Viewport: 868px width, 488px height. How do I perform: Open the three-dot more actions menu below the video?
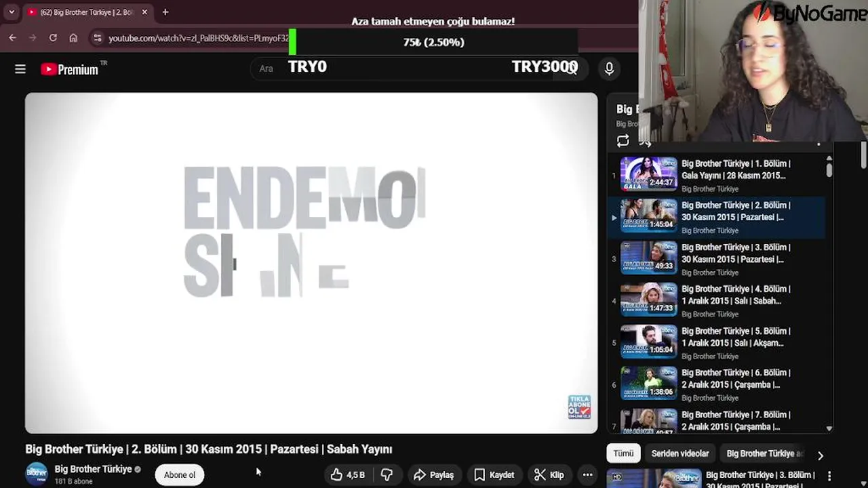[588, 475]
